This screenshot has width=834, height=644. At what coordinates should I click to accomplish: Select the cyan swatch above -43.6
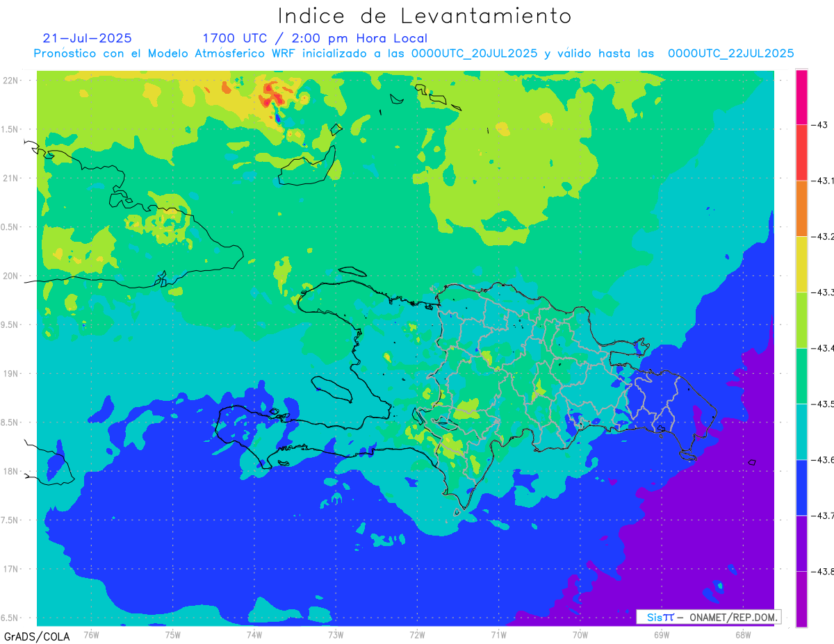(x=801, y=431)
